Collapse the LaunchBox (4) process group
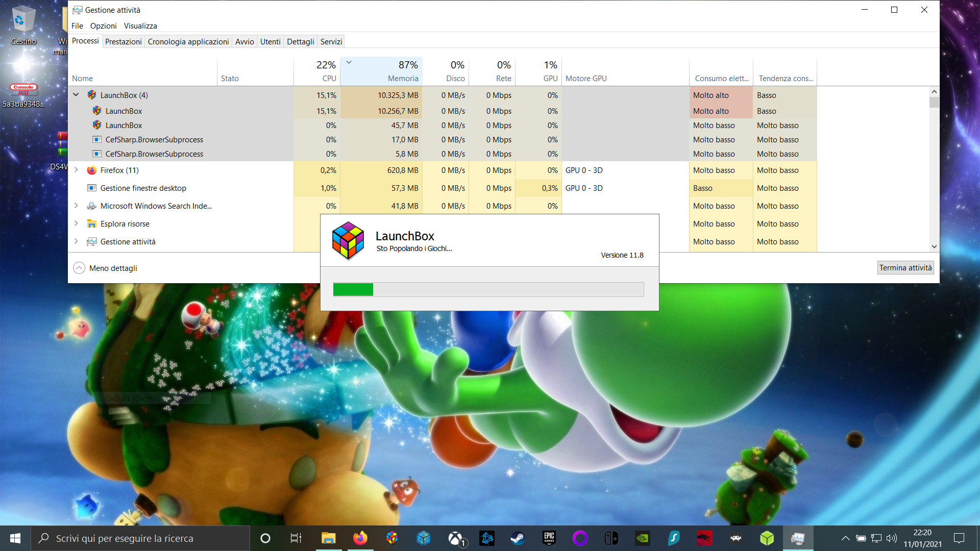 (x=76, y=95)
